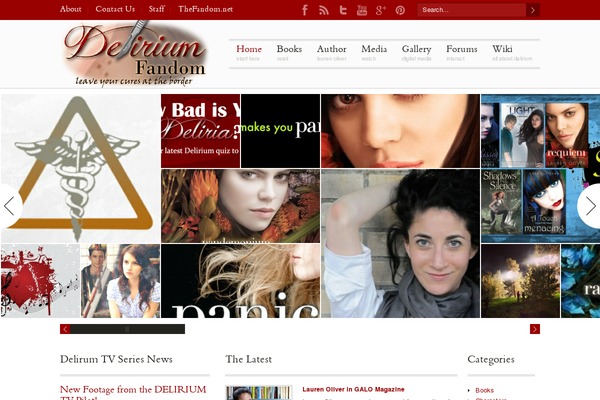Show next slide with right gallery arrow
This screenshot has height=400, width=600.
pos(590,206)
